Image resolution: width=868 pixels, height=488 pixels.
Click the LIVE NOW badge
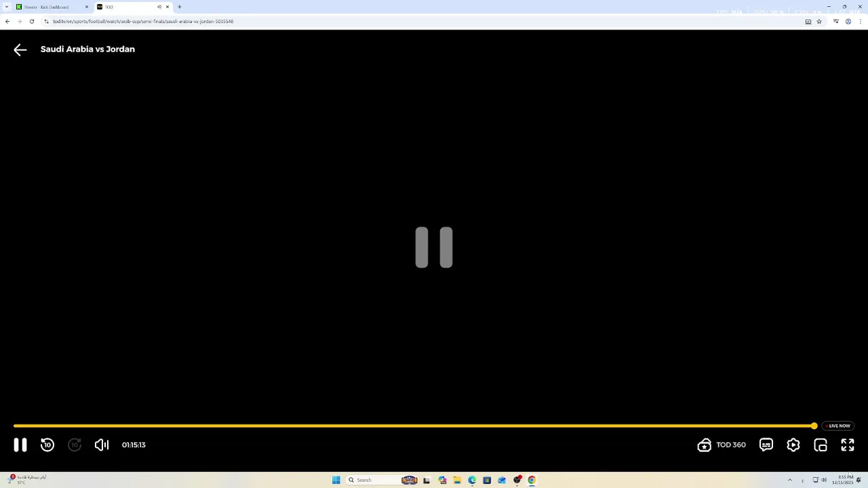click(x=840, y=426)
